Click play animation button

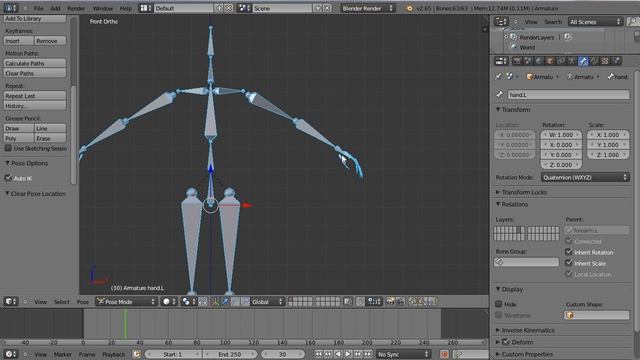[348, 354]
